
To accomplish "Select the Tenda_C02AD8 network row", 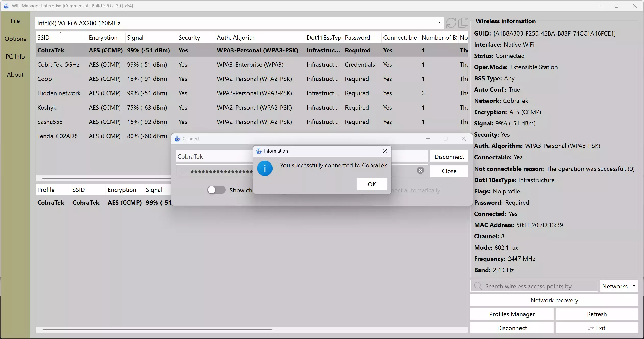I will 103,136.
